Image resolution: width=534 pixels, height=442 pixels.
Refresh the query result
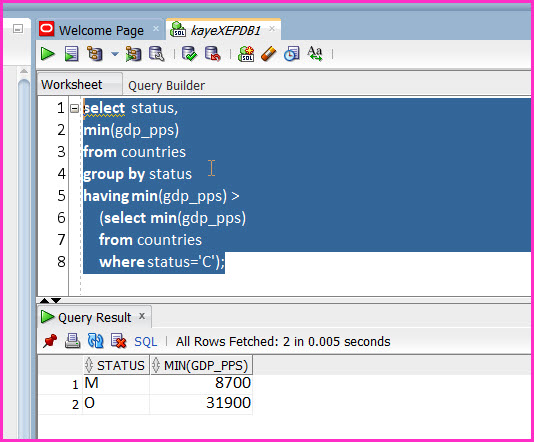pos(96,341)
